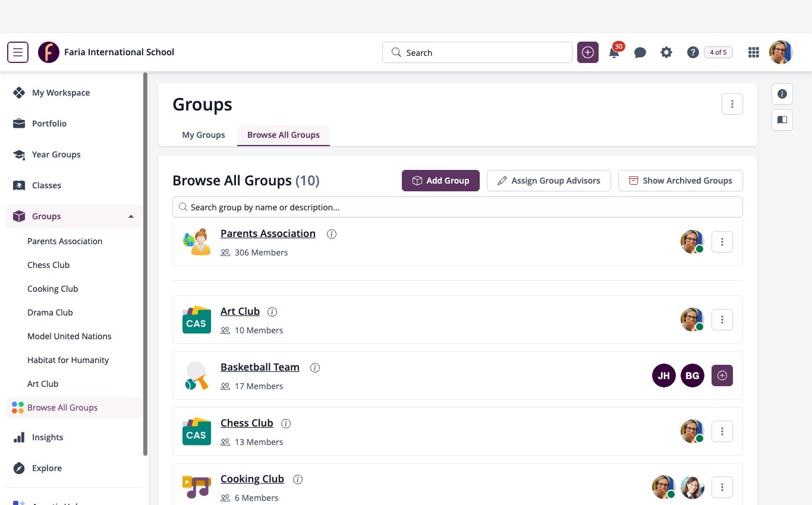
Task: Open Year Groups in the sidebar
Action: 74,154
